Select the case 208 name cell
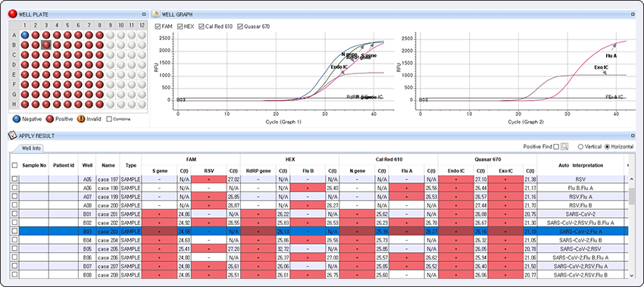 pos(108,274)
